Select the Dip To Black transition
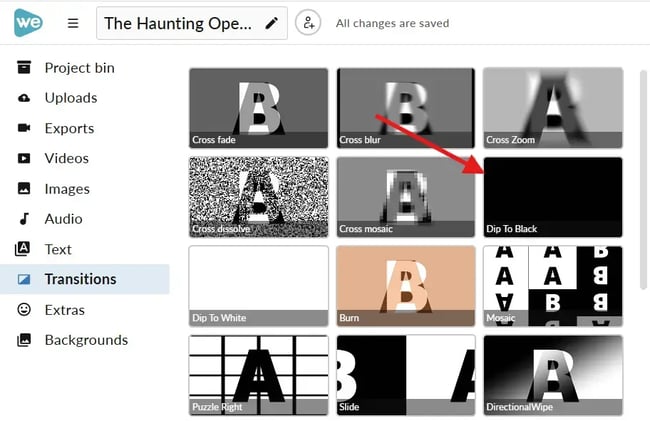Viewport: 650px width, 421px height. pos(552,196)
